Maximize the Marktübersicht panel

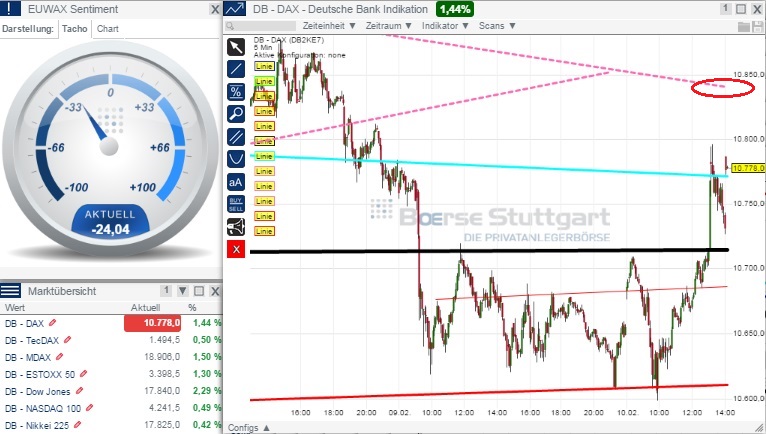tap(199, 291)
